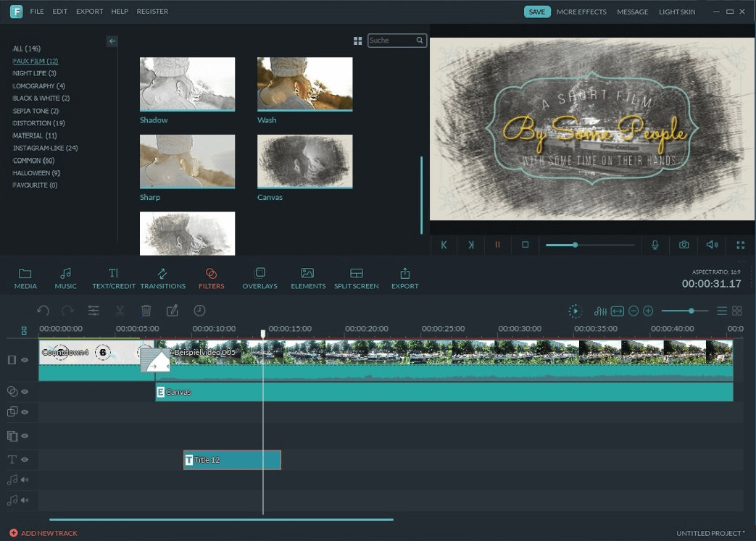
Task: Click the undo arrow in timeline toolbar
Action: point(43,311)
